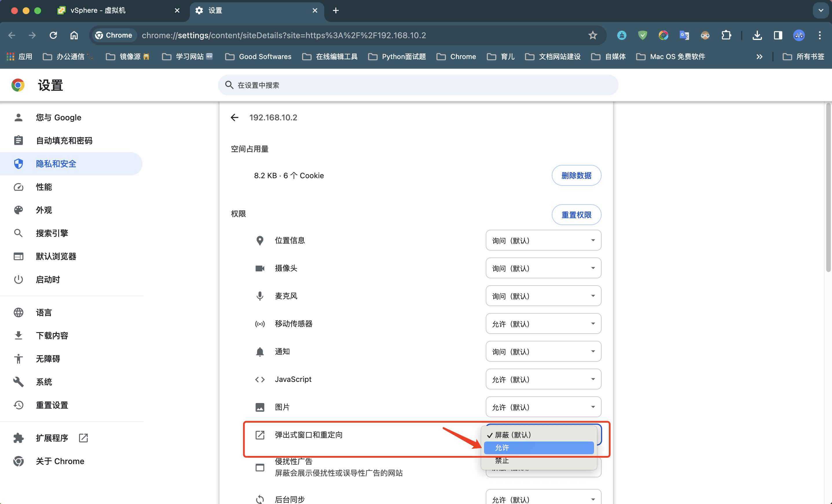The image size is (832, 504).
Task: Click the Privacy and Security icon
Action: 19,164
